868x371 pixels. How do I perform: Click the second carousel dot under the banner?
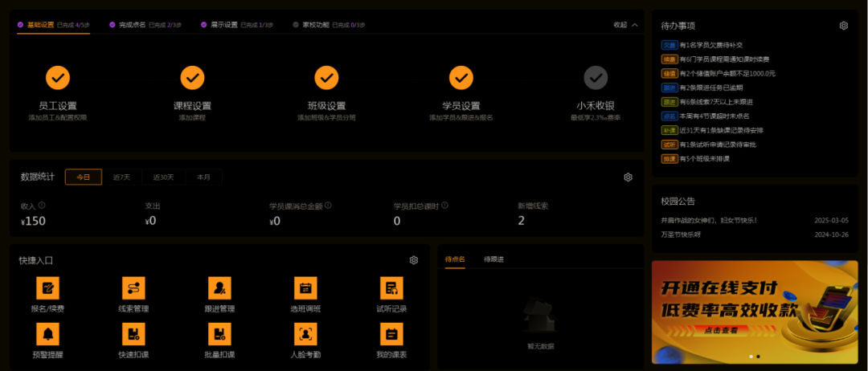coord(758,356)
